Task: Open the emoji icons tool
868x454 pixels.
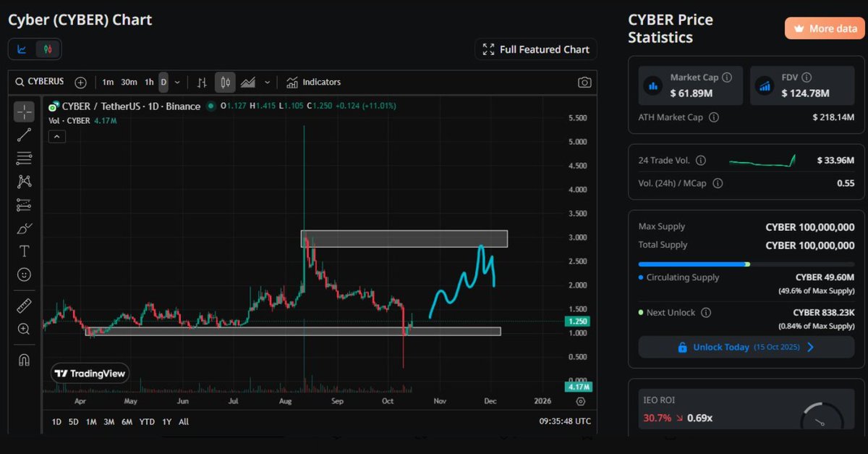Action: coord(24,274)
